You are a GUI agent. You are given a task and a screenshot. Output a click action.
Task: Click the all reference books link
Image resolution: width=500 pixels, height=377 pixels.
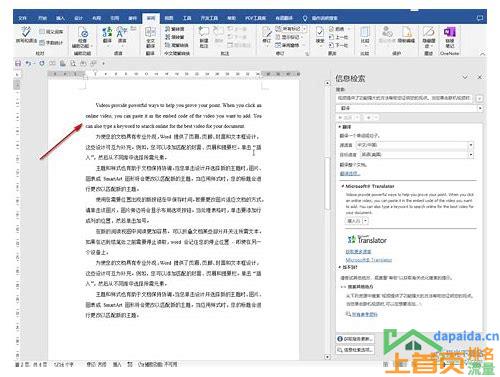pos(365,314)
